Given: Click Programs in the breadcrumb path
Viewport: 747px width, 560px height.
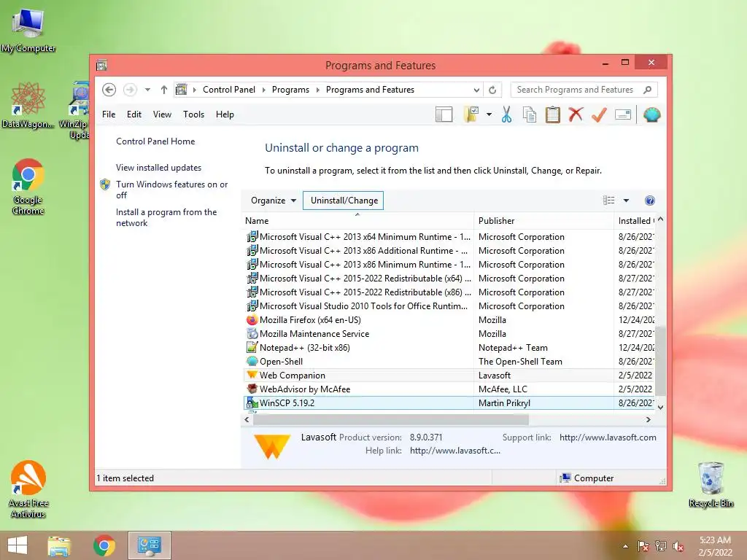Looking at the screenshot, I should pos(290,90).
